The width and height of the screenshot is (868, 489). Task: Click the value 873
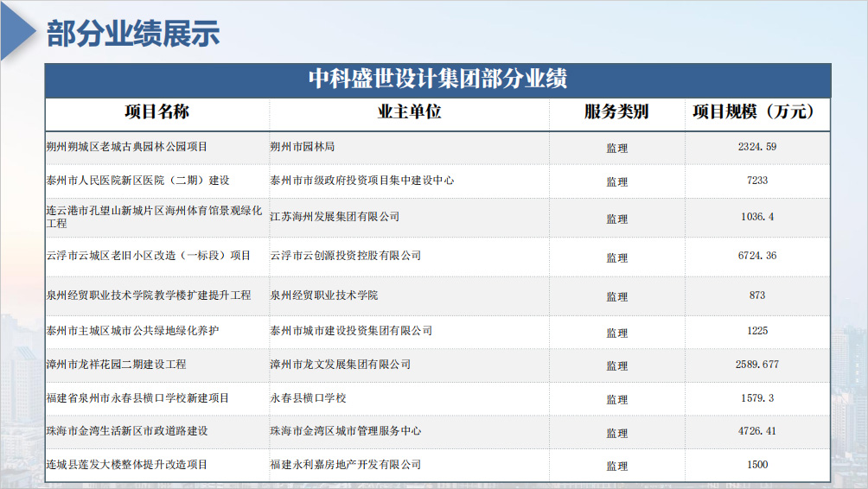756,295
